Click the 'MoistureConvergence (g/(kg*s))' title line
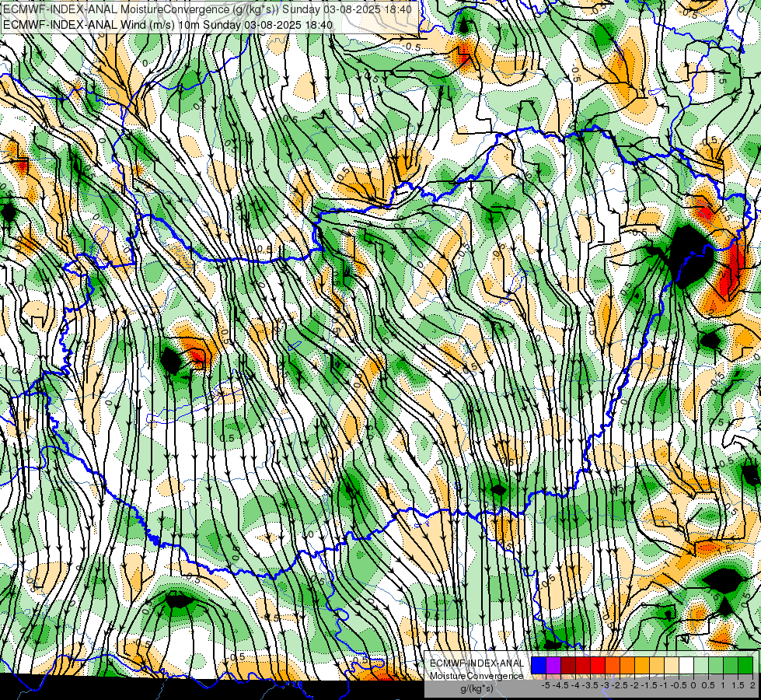 [x=208, y=9]
